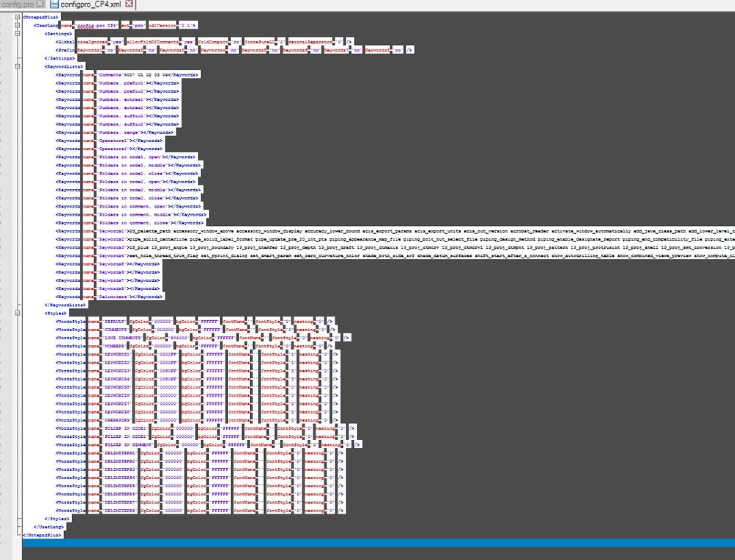Image resolution: width=735 pixels, height=560 pixels.
Task: Click the DEFAULT WordsStyle name
Action: [114, 322]
